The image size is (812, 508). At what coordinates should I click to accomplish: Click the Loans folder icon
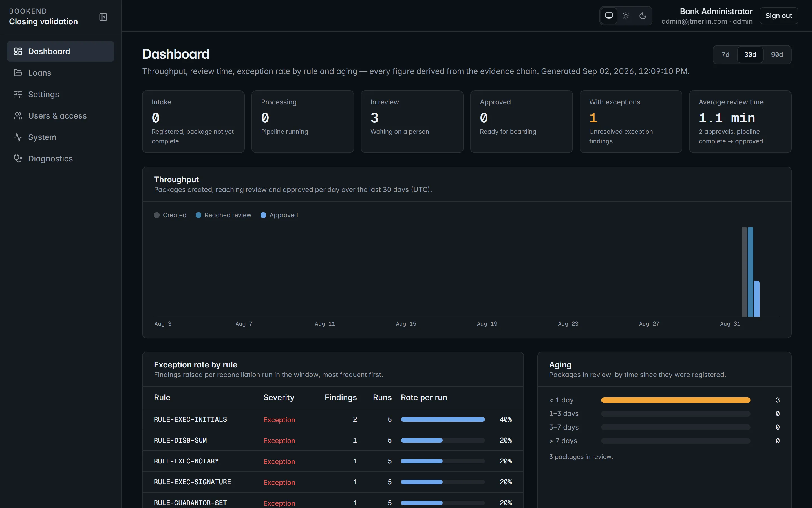point(18,73)
